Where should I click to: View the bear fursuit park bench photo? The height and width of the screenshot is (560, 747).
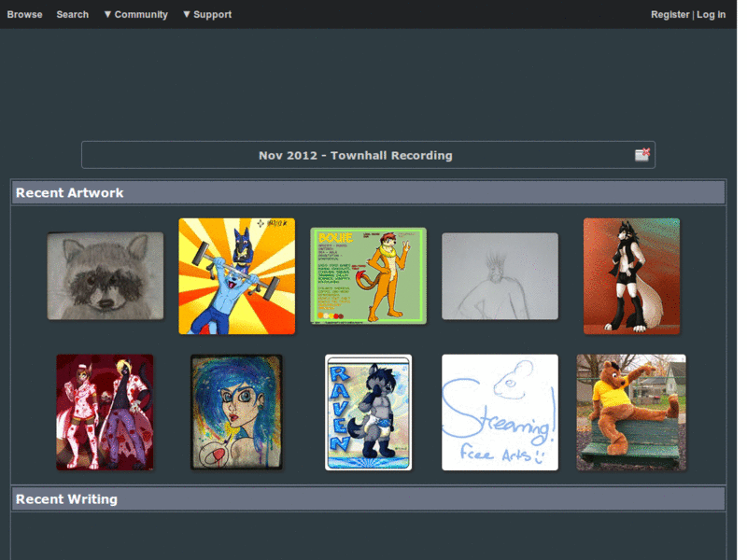click(x=631, y=411)
